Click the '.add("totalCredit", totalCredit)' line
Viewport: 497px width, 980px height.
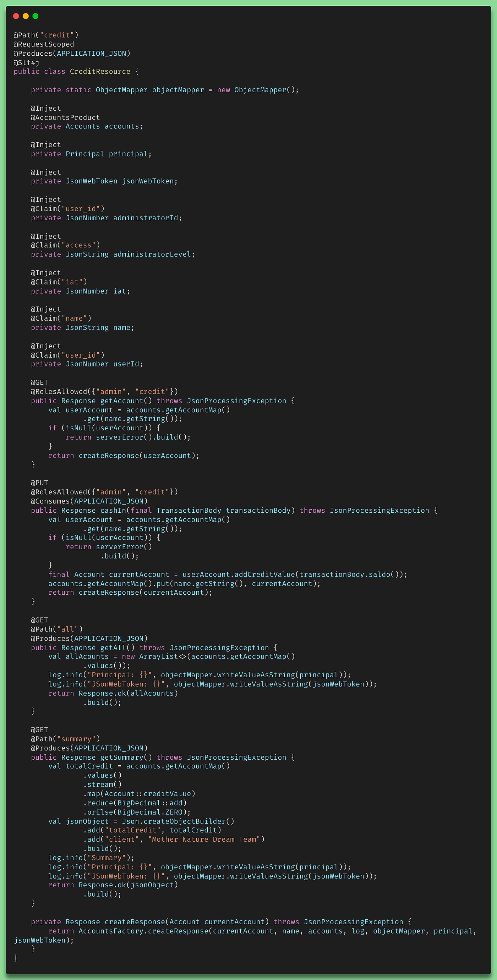click(x=152, y=830)
